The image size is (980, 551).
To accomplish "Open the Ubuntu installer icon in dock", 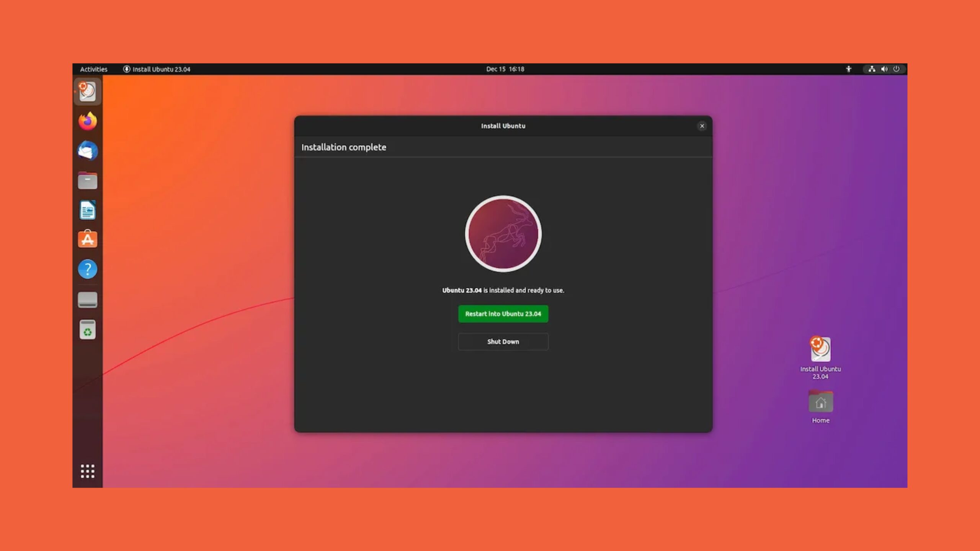I will click(x=87, y=92).
